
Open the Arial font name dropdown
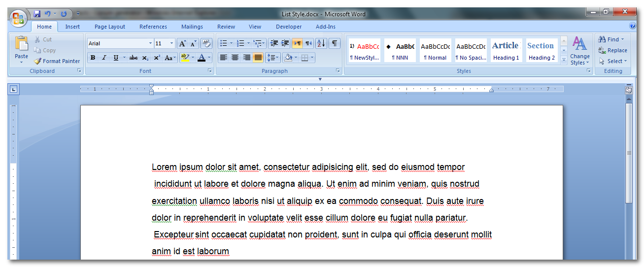tap(150, 43)
